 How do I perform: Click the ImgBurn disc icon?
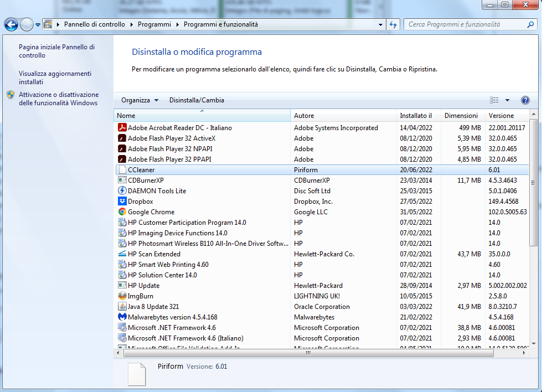point(122,296)
